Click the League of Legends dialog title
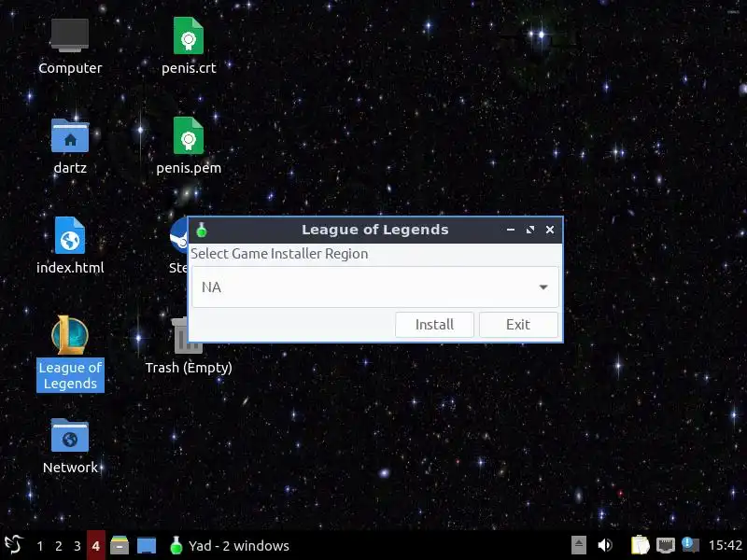 [375, 230]
